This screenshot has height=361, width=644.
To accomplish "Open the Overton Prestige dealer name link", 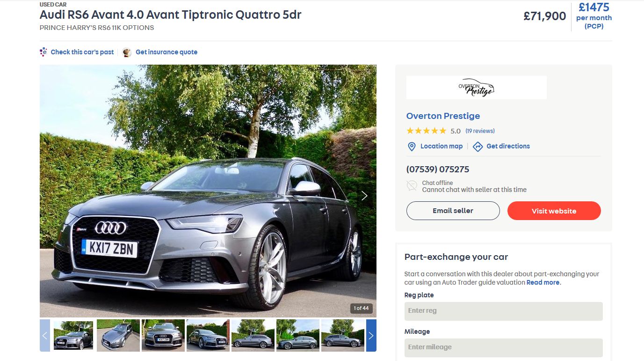I will pyautogui.click(x=443, y=116).
